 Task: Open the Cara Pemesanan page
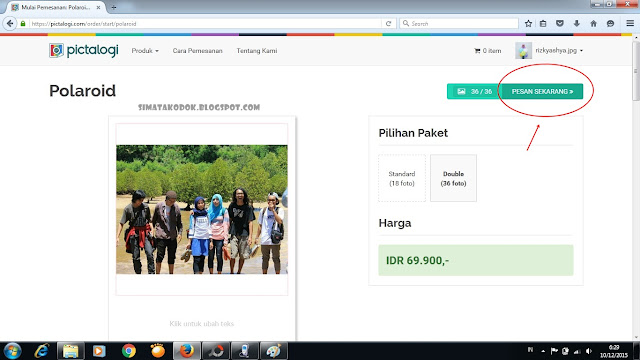point(198,51)
